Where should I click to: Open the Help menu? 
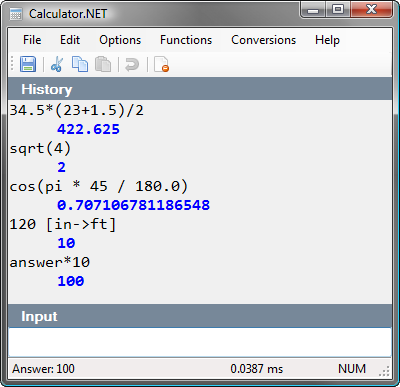point(327,40)
